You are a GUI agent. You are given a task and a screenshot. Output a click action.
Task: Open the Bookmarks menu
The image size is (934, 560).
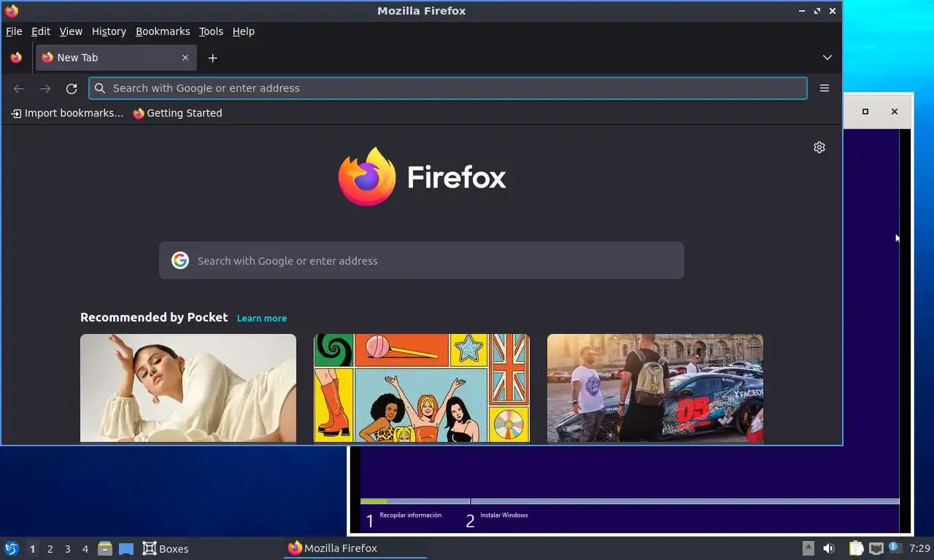click(x=163, y=31)
